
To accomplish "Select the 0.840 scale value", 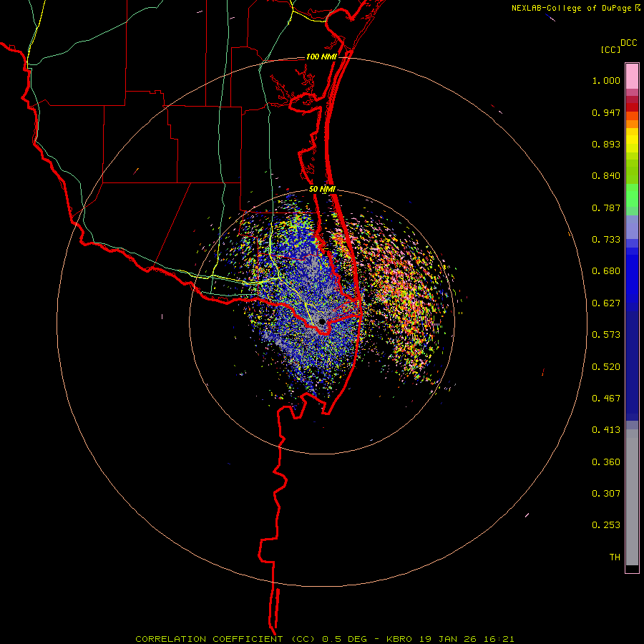I will point(606,176).
